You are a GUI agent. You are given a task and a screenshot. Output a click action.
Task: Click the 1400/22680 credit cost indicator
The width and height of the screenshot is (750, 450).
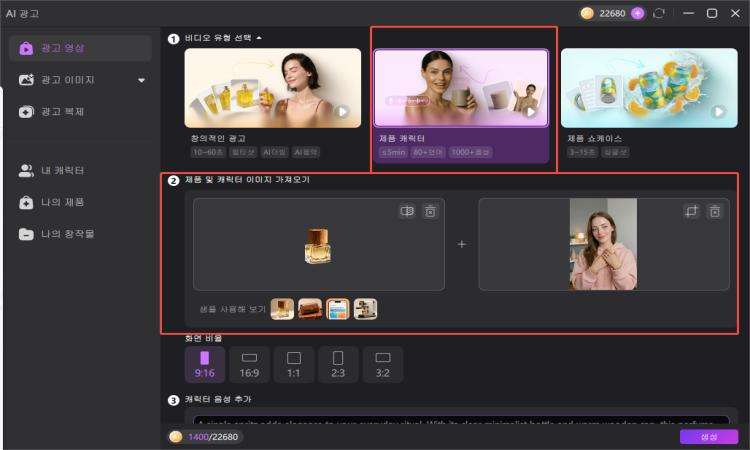coord(205,437)
